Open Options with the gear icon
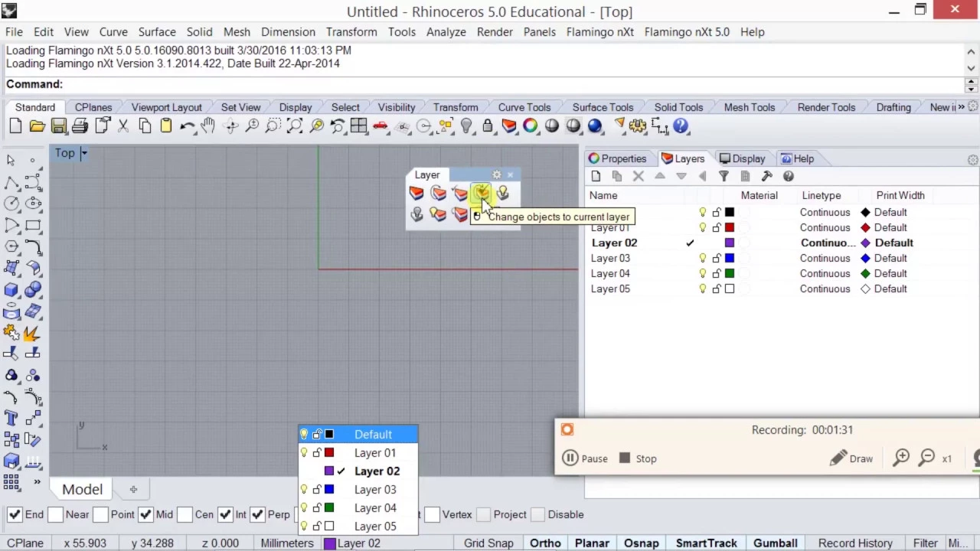 pyautogui.click(x=638, y=126)
